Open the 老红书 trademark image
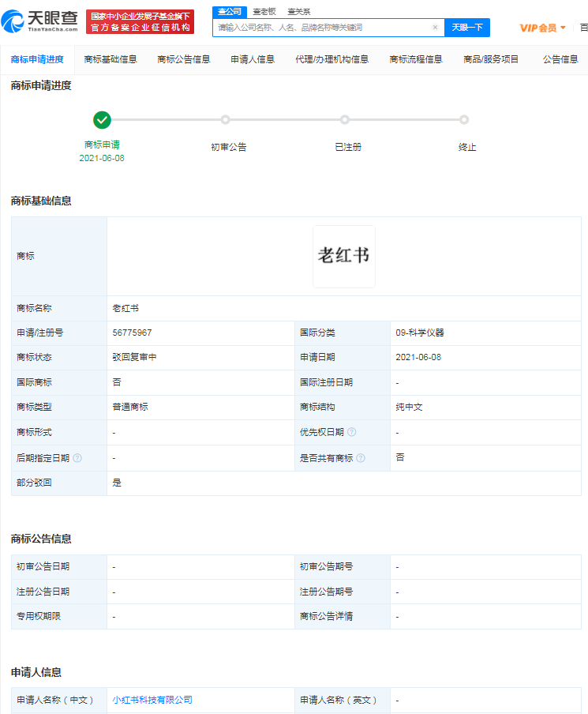 point(344,257)
